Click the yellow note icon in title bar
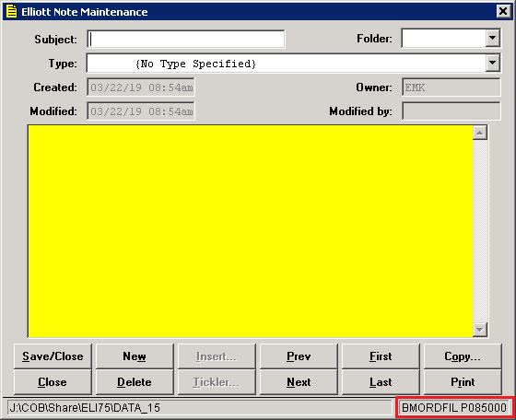 click(x=11, y=11)
